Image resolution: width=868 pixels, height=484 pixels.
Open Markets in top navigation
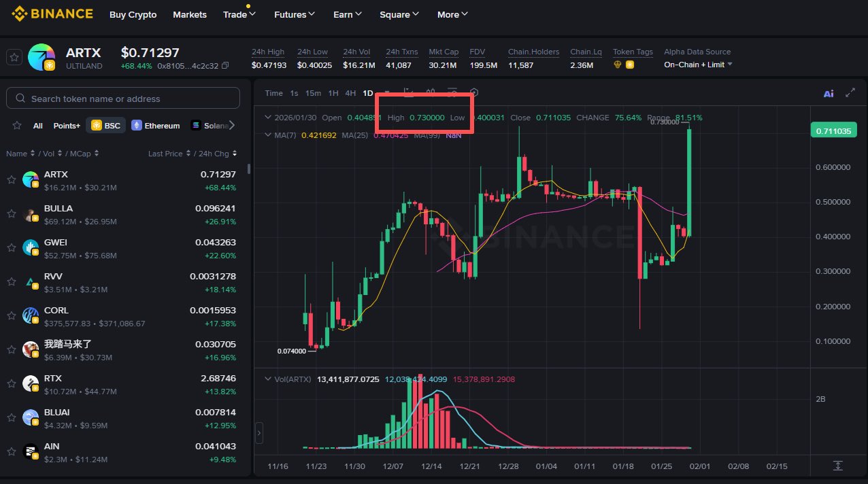190,14
